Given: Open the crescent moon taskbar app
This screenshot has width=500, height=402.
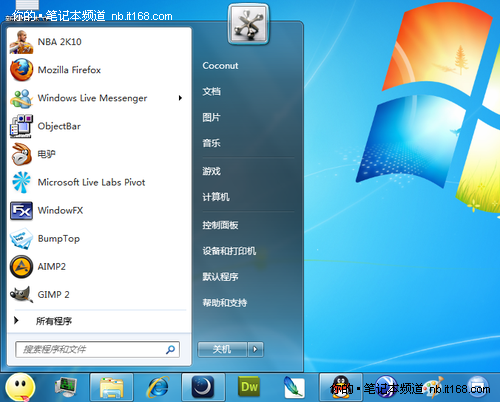Looking at the screenshot, I should pos(203,387).
